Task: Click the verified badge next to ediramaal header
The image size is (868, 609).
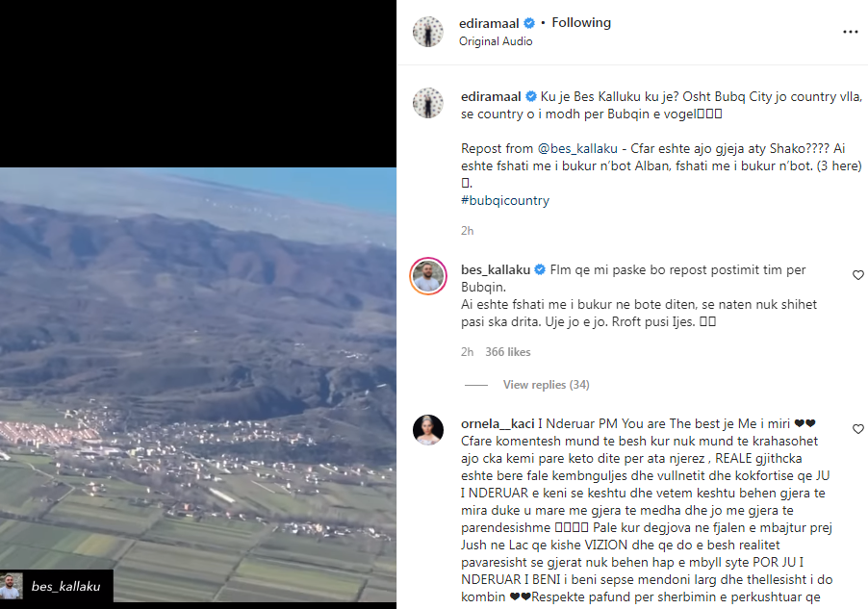Action: click(529, 23)
